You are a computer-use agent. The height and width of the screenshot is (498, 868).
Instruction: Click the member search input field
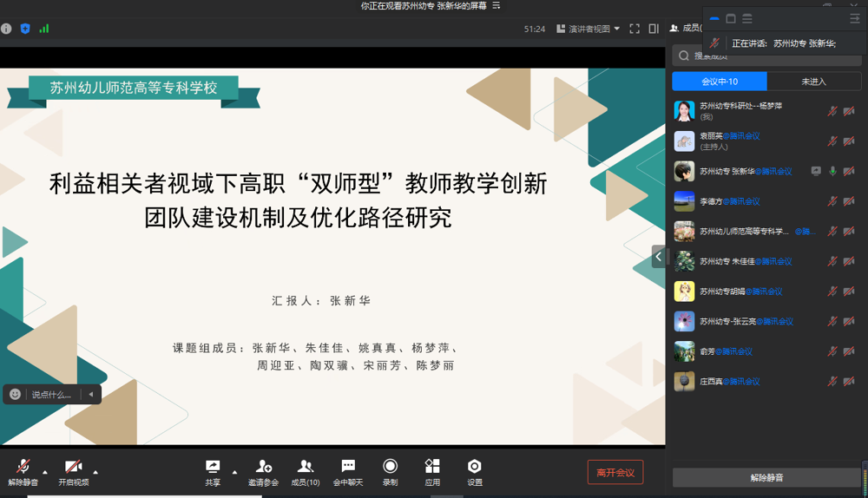pyautogui.click(x=767, y=56)
